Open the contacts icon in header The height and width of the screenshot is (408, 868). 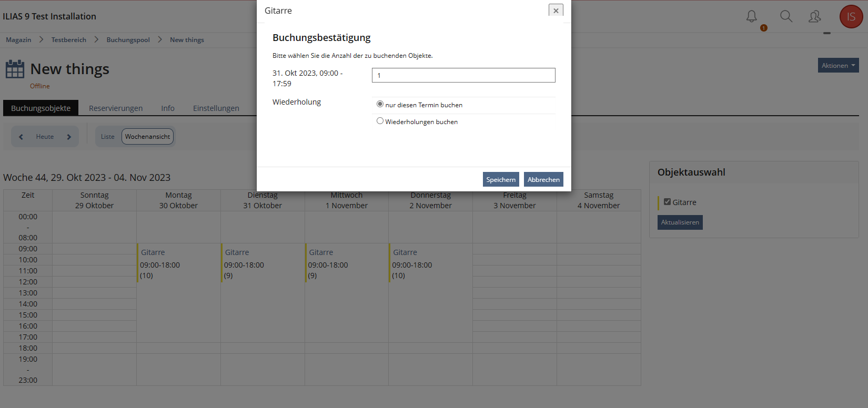point(814,17)
